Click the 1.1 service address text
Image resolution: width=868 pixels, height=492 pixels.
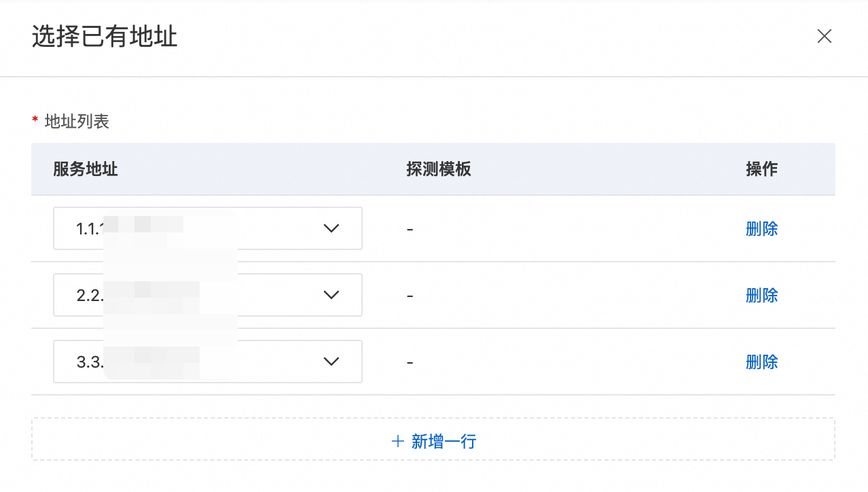click(89, 228)
